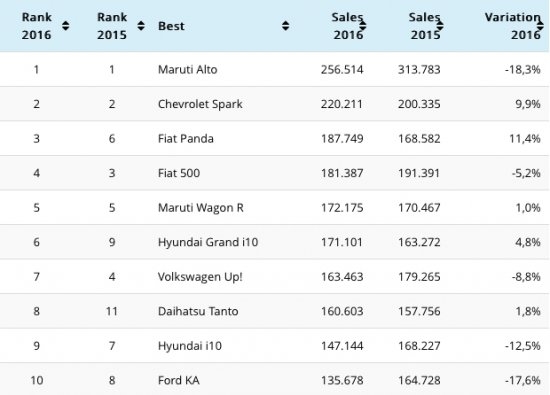Select the Maruti Alto model name

tap(188, 69)
